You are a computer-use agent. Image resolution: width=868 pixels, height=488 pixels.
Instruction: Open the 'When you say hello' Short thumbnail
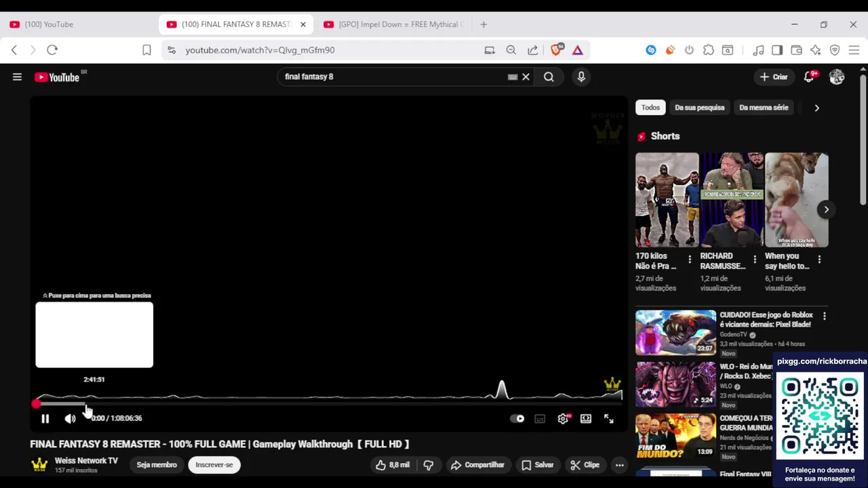(x=797, y=199)
